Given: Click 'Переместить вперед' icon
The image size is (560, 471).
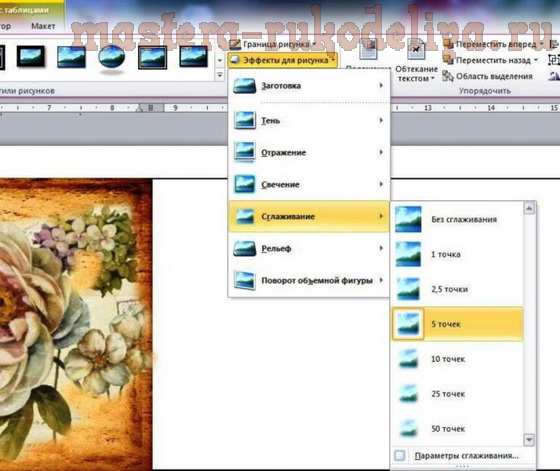Looking at the screenshot, I should [x=449, y=44].
